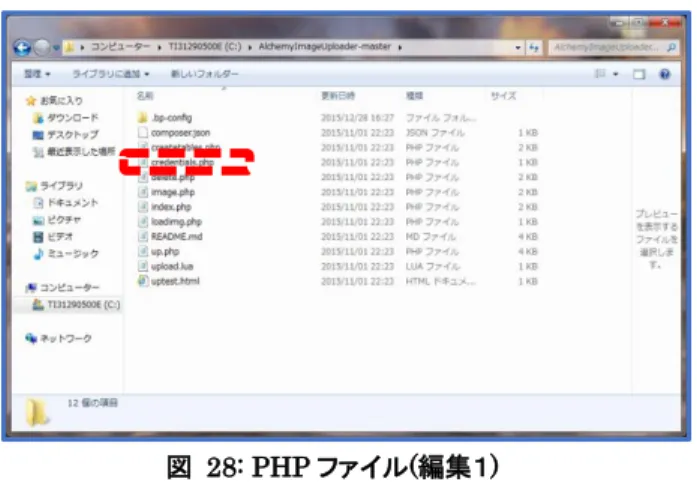The height and width of the screenshot is (482, 697).
Task: Sort by the サイズ column header
Action: tap(503, 96)
